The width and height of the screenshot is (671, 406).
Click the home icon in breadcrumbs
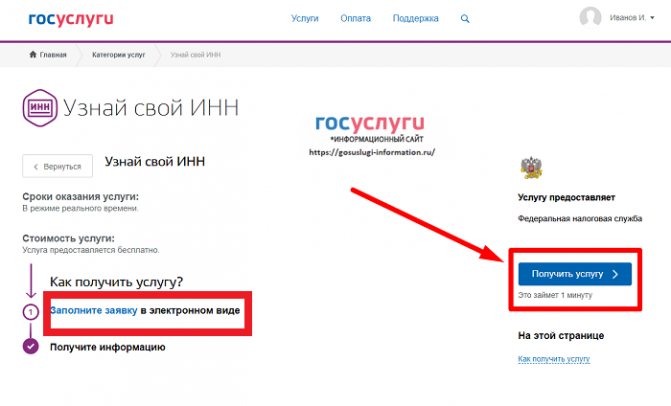tap(33, 54)
